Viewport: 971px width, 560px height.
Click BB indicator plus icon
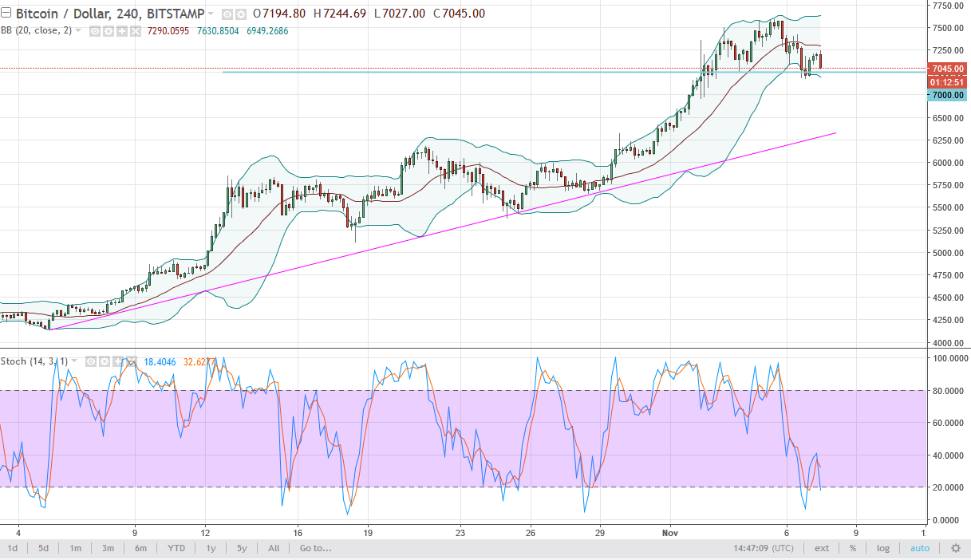click(x=121, y=32)
